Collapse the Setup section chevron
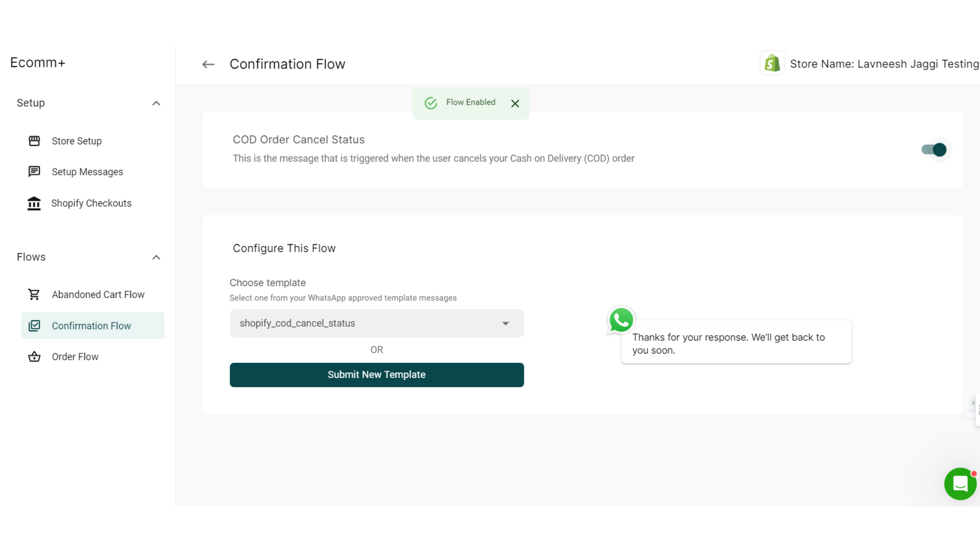 156,103
